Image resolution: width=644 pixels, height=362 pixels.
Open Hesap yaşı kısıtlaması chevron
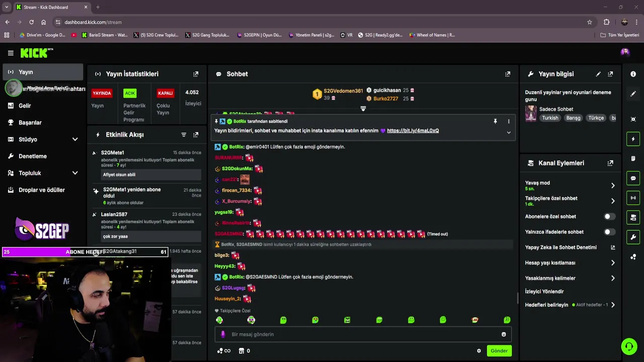[613, 263]
